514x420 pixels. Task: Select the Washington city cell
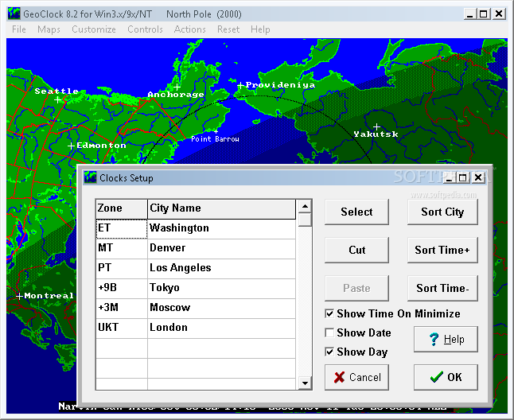tap(222, 228)
